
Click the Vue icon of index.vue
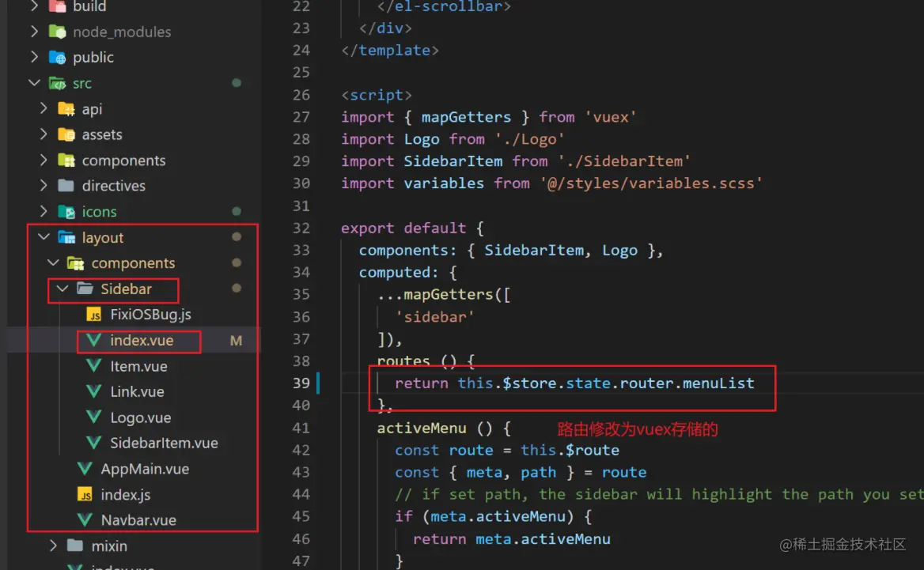(93, 340)
